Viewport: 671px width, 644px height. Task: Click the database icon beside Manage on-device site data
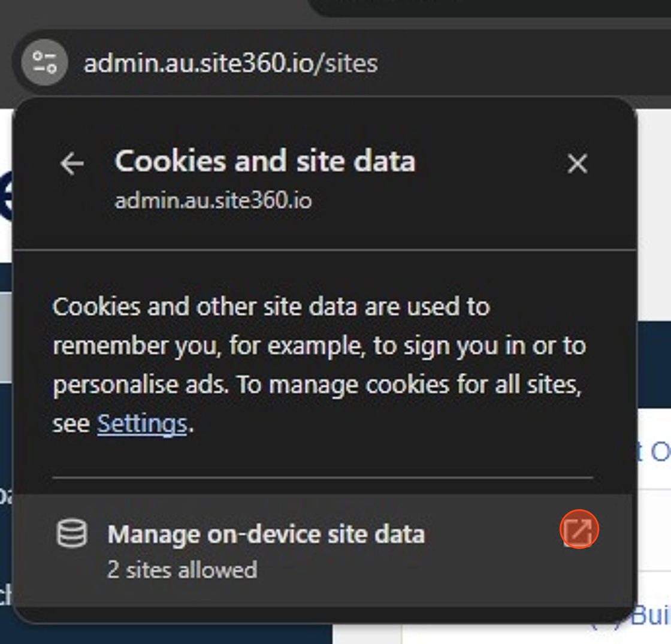click(72, 533)
